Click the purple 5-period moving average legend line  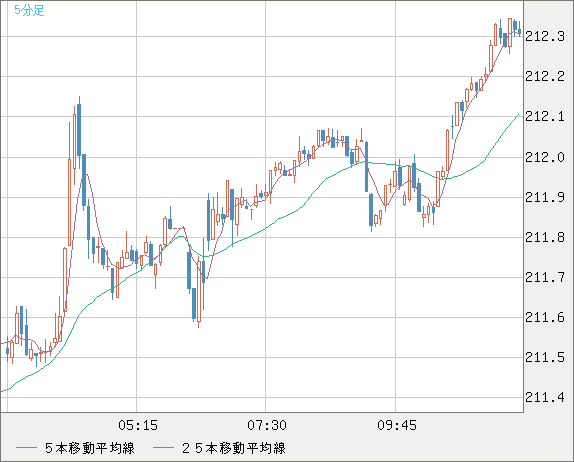click(x=26, y=448)
